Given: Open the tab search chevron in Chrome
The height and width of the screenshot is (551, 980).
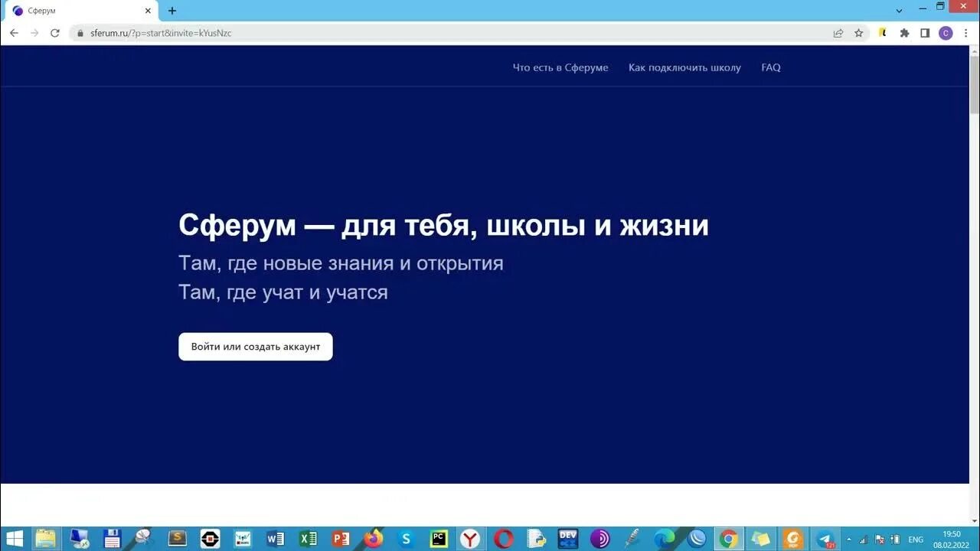Looking at the screenshot, I should [897, 10].
